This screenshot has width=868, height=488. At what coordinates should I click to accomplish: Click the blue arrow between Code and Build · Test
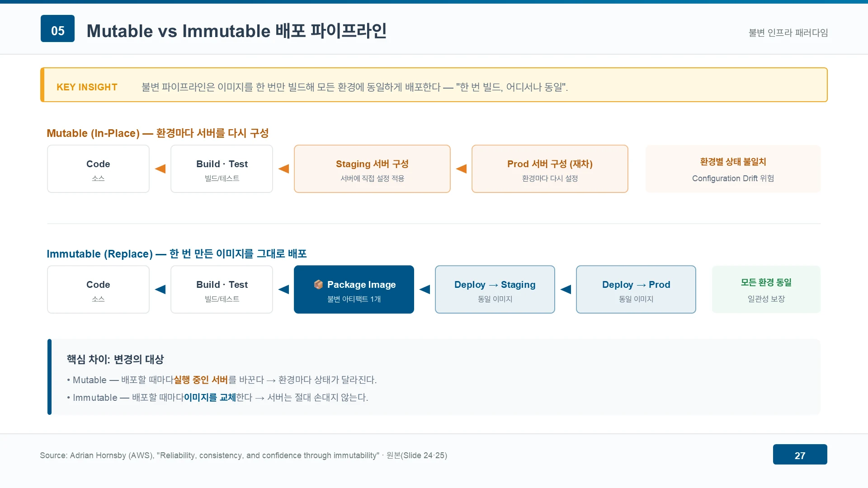[x=160, y=290]
